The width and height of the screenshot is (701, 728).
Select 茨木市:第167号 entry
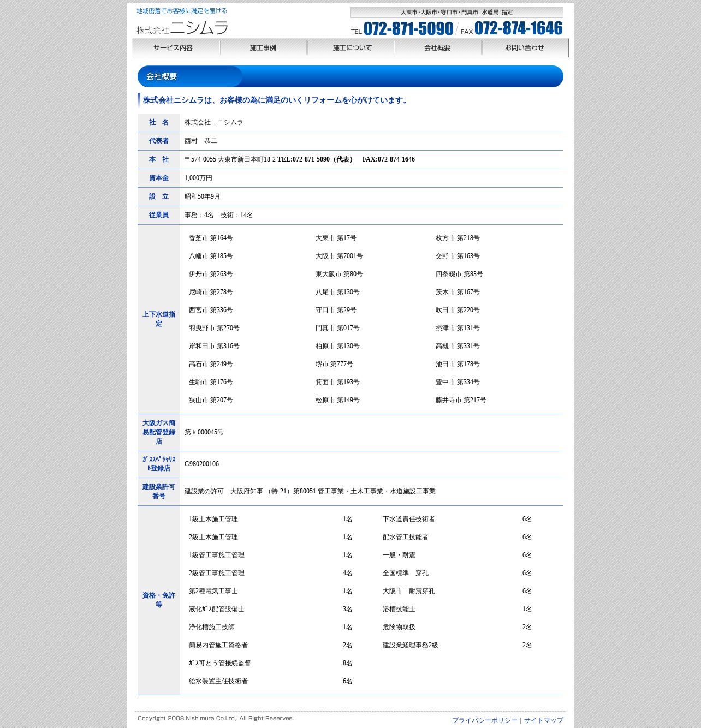[x=458, y=292]
